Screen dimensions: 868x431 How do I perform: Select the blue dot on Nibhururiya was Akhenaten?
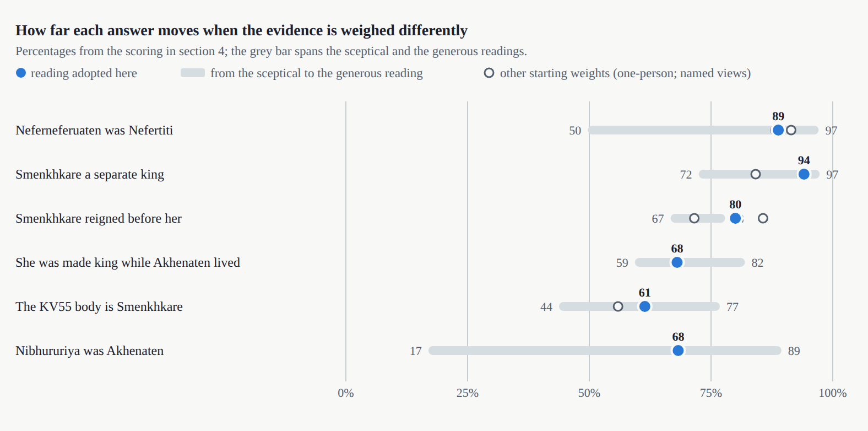(678, 351)
